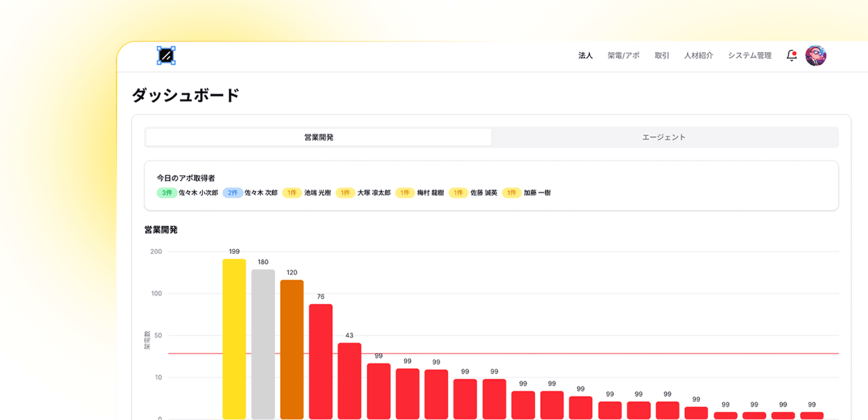This screenshot has width=868, height=420.
Task: Click the blue 2件 badge
Action: [x=232, y=193]
